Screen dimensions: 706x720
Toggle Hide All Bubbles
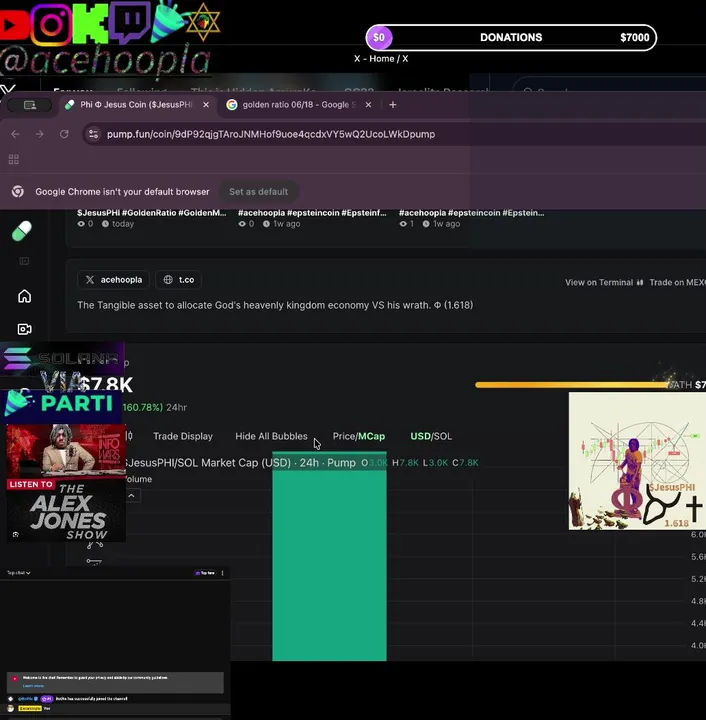[x=271, y=436]
